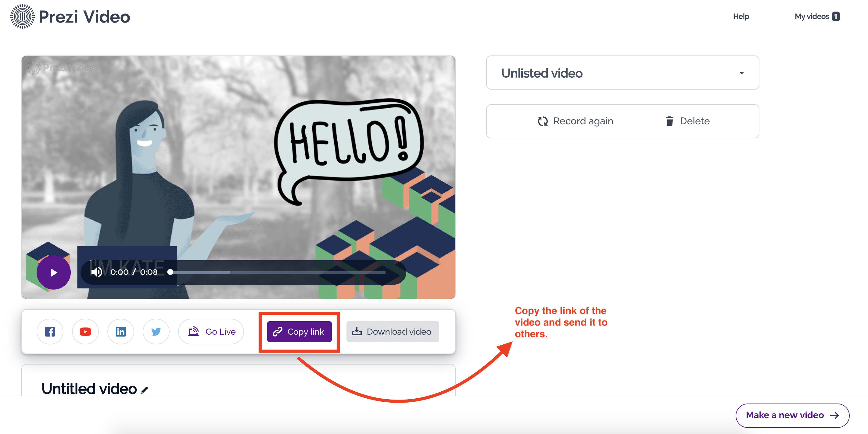
Task: Click the Copy link button
Action: click(x=299, y=332)
